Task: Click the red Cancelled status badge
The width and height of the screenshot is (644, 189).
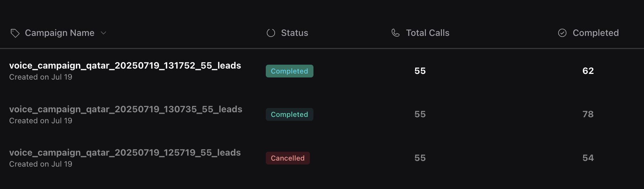Action: pyautogui.click(x=288, y=158)
